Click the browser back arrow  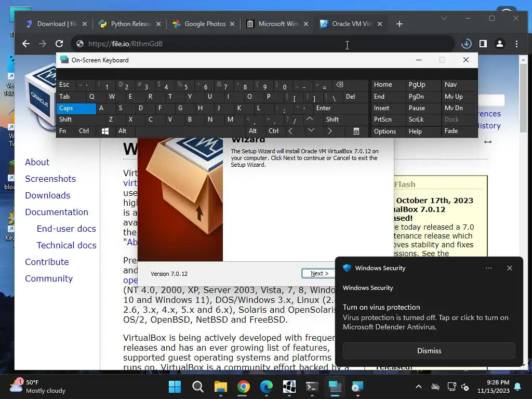pos(26,44)
